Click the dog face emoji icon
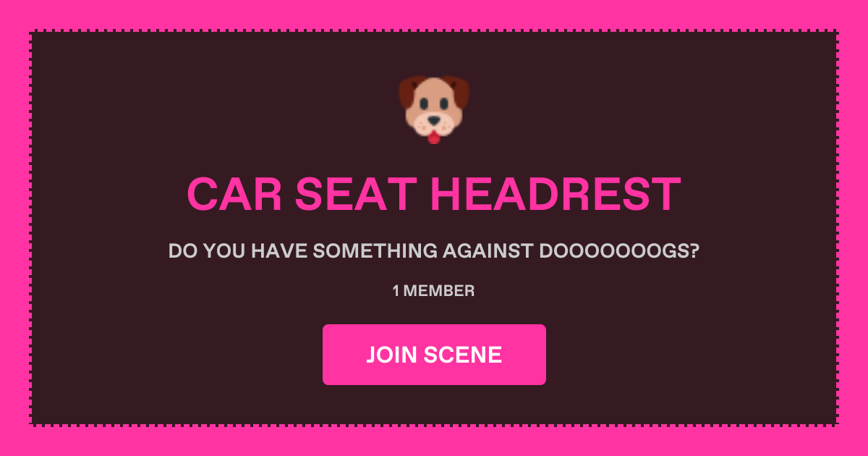 434,110
